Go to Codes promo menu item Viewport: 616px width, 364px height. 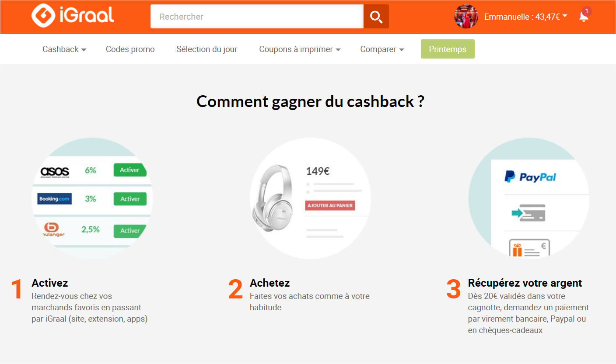(x=130, y=49)
